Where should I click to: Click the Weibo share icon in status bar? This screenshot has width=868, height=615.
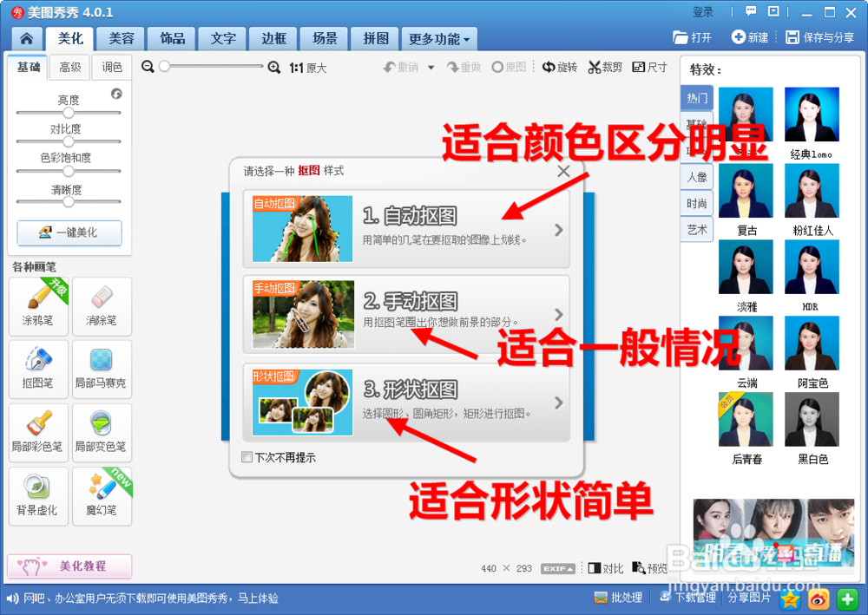tap(819, 599)
